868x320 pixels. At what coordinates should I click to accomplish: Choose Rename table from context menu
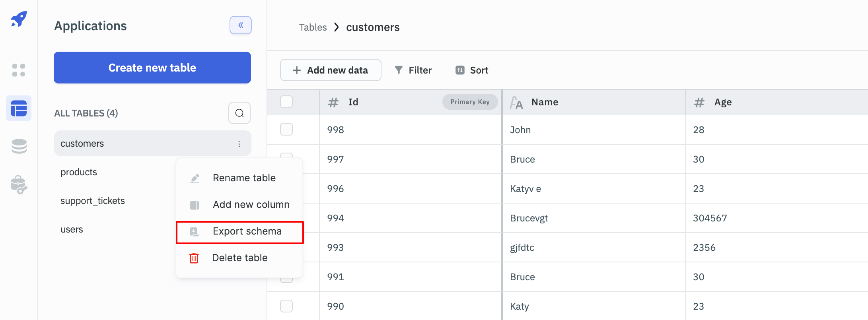point(244,178)
